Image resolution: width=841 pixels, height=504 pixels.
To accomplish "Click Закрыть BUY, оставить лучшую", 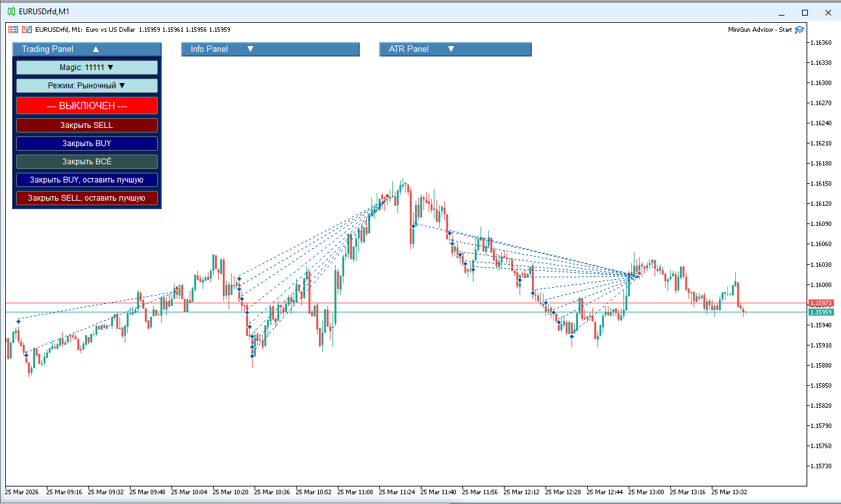I will pyautogui.click(x=87, y=180).
